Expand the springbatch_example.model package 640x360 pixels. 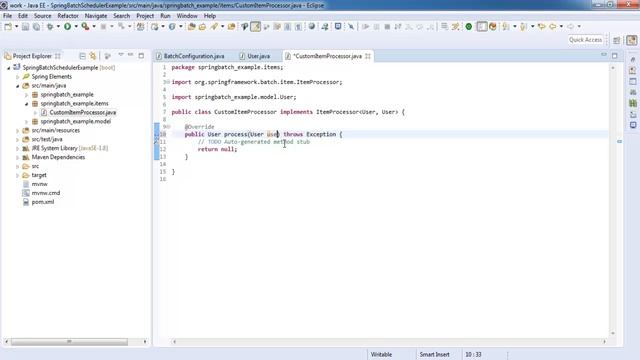(x=27, y=122)
